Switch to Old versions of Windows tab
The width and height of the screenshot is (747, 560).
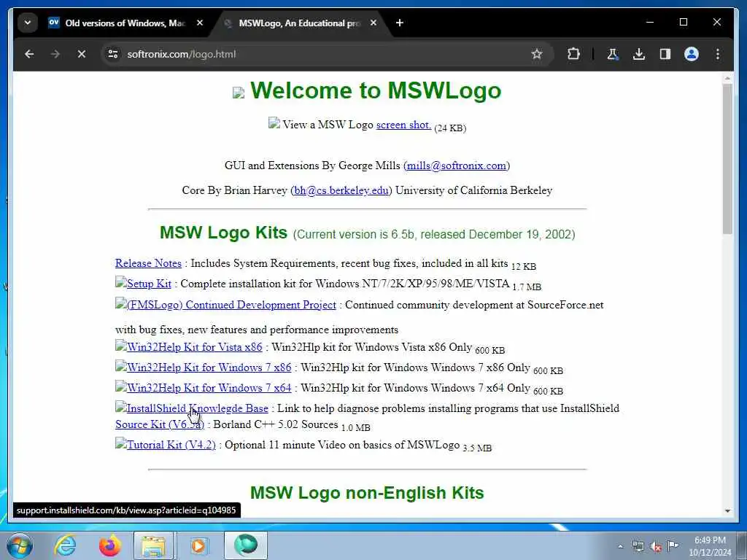point(125,23)
